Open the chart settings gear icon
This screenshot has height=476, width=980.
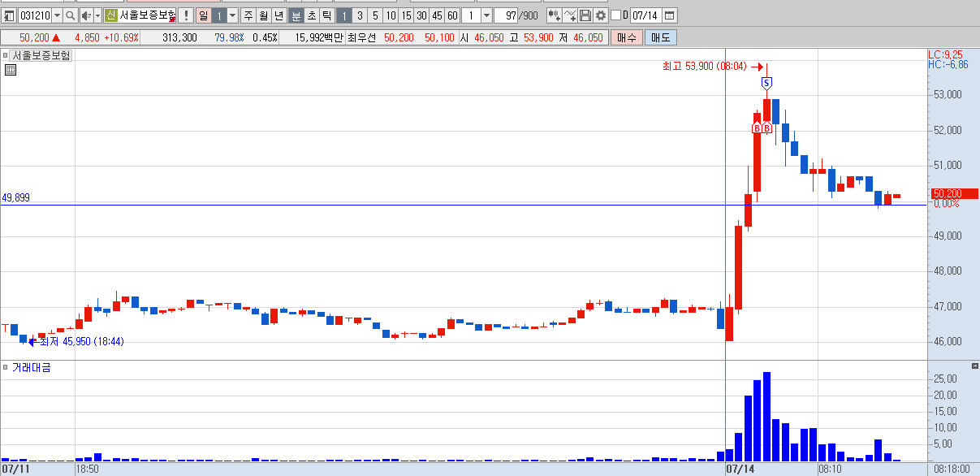pos(601,15)
